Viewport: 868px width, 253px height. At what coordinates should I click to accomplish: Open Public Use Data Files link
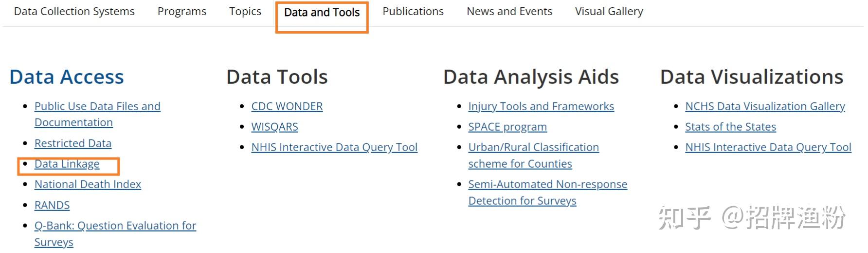coord(97,106)
